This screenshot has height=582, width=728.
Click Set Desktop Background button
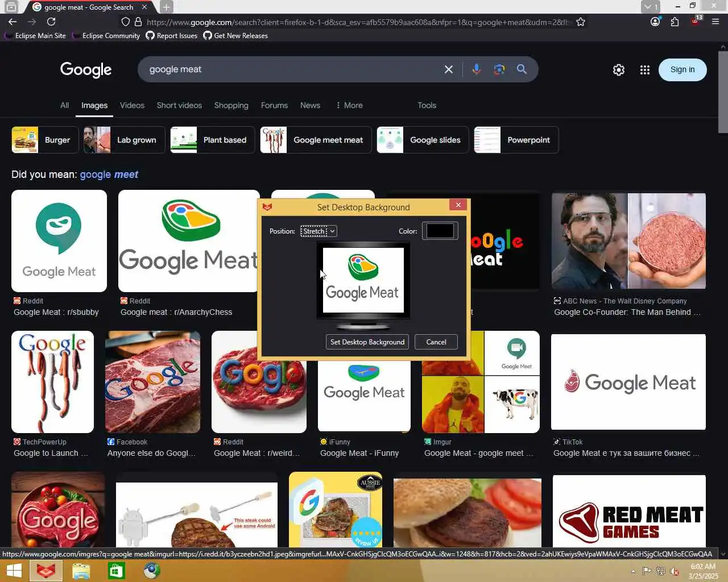[x=367, y=342]
